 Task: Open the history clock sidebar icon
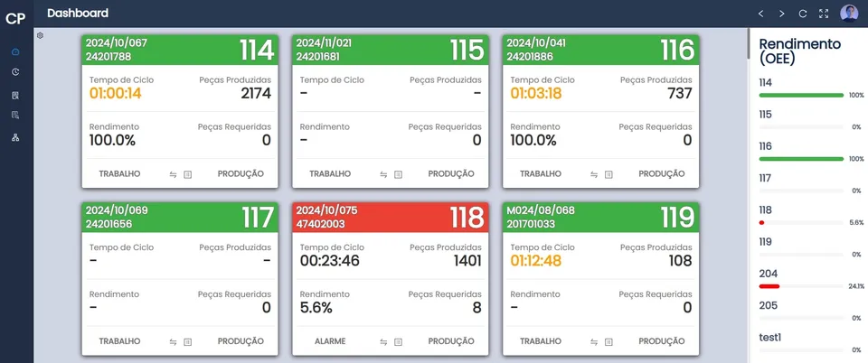15,72
